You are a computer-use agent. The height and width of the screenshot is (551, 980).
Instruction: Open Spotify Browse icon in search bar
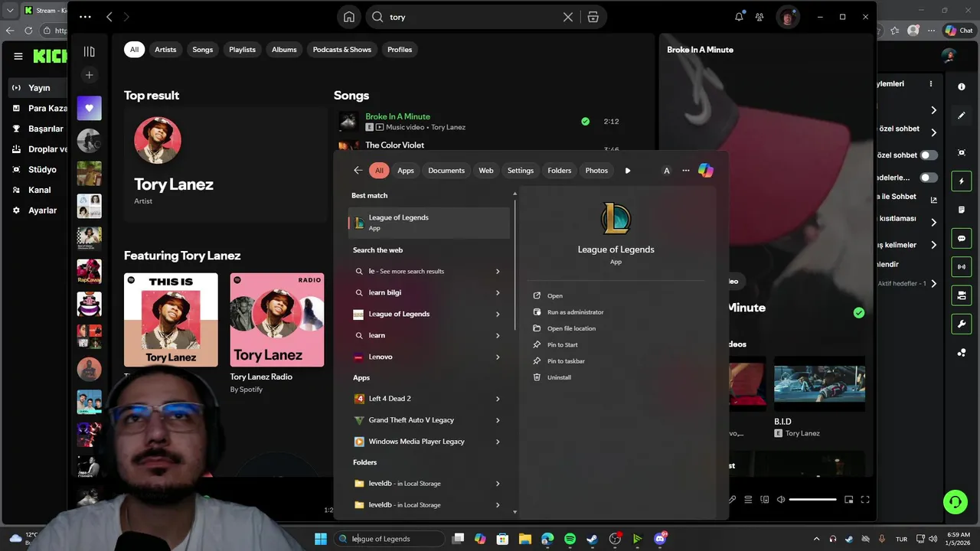[x=593, y=17]
